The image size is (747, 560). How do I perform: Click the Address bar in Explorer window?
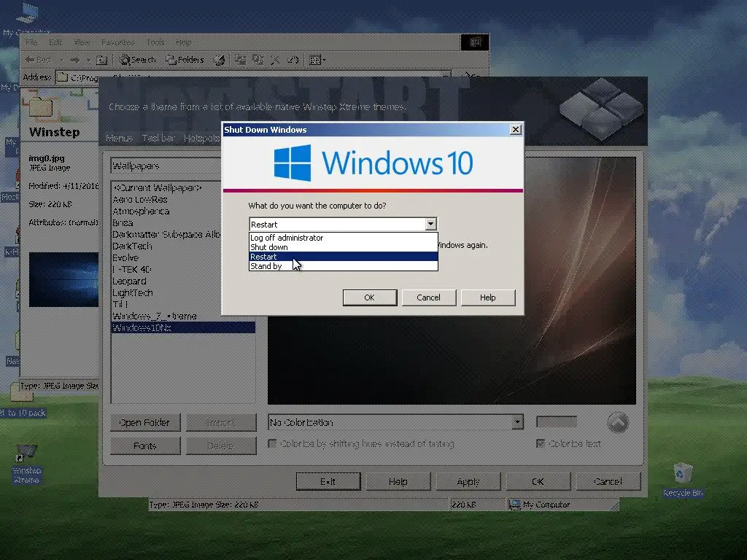[252, 77]
